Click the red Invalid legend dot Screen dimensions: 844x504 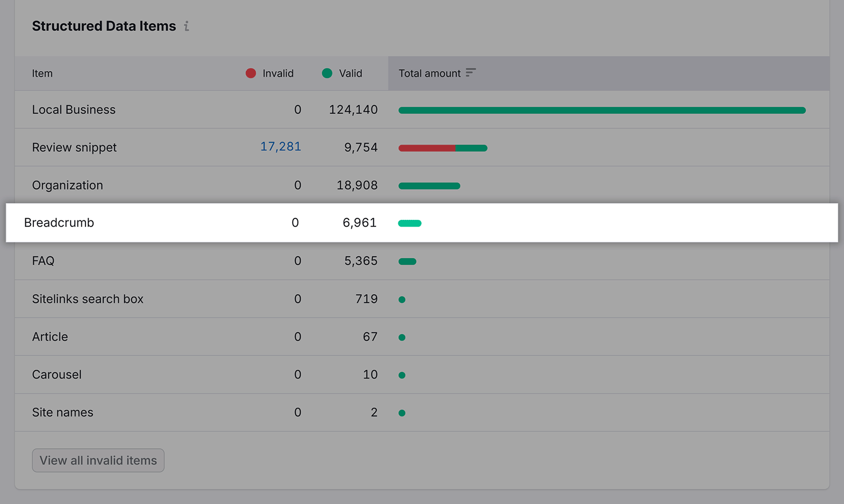tap(251, 73)
